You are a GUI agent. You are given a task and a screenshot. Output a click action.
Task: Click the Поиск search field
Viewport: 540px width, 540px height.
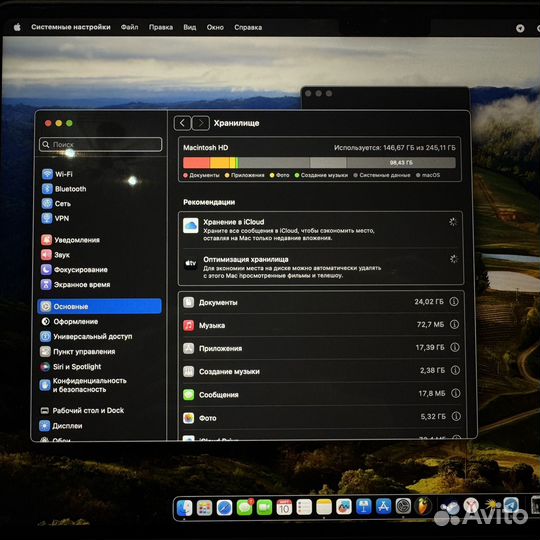pyautogui.click(x=101, y=144)
